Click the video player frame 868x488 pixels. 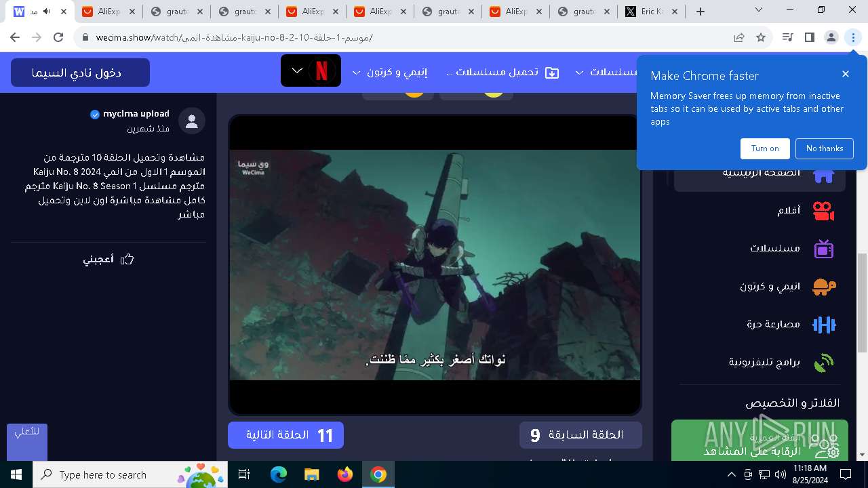[x=435, y=265]
